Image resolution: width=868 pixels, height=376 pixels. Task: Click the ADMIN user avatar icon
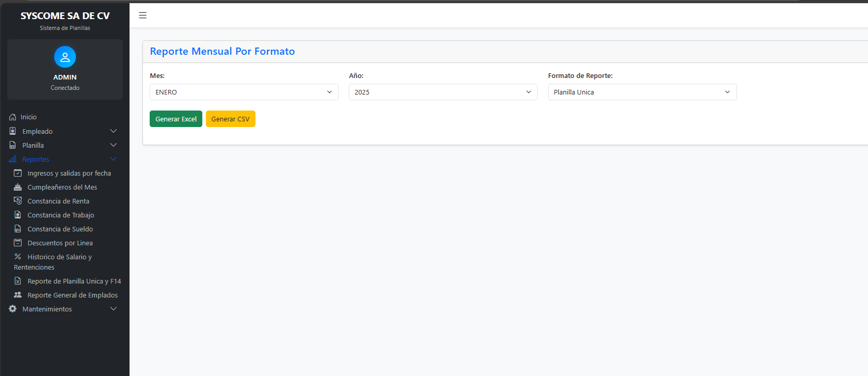coord(65,57)
